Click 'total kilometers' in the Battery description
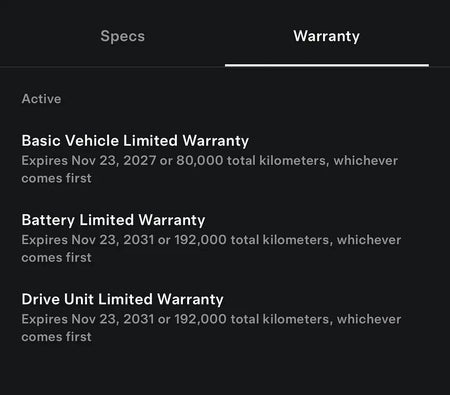450x395 pixels. point(281,240)
